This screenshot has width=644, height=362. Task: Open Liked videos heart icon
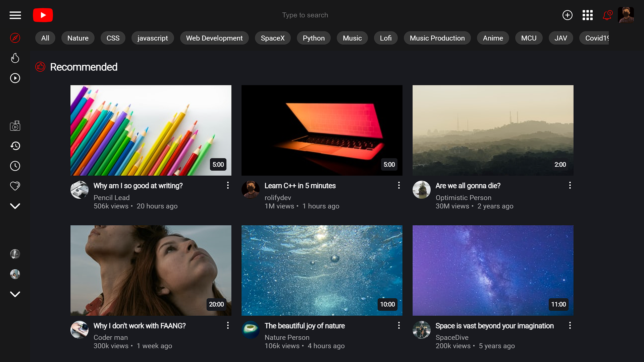point(15,186)
